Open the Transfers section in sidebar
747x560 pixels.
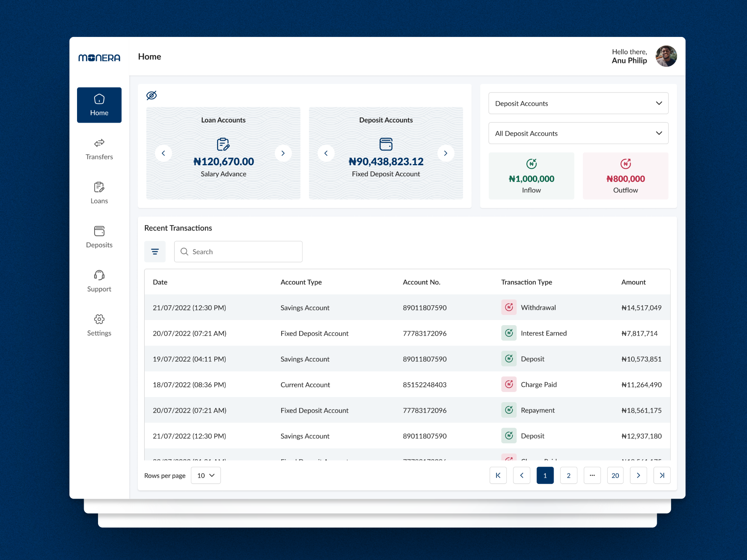[x=99, y=149]
